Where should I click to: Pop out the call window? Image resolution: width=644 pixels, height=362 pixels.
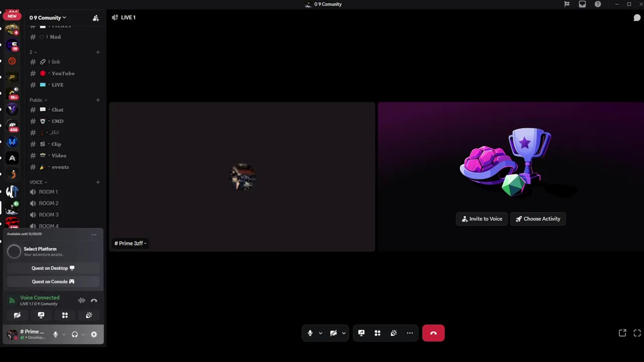pyautogui.click(x=622, y=333)
